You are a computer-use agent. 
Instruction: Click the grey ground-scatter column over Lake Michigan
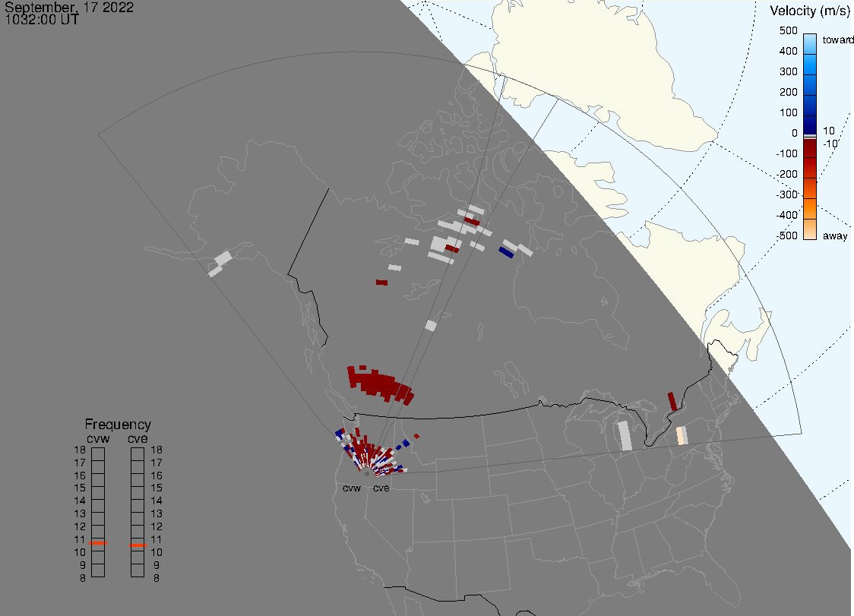[625, 435]
